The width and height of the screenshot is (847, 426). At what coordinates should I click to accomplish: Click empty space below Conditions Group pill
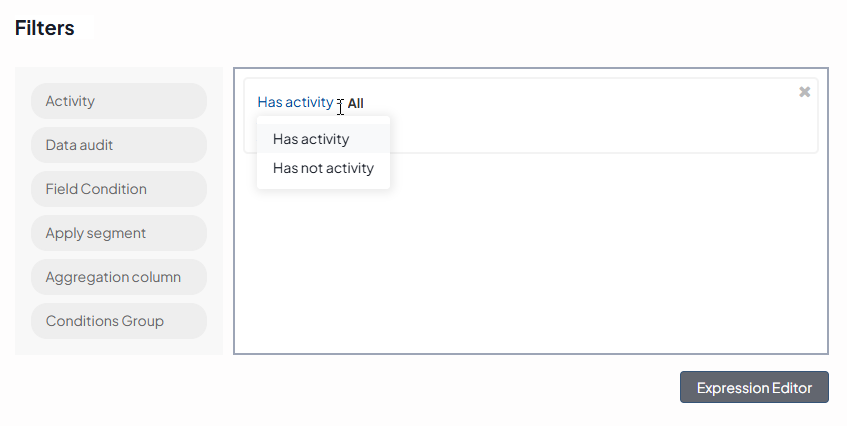[119, 346]
